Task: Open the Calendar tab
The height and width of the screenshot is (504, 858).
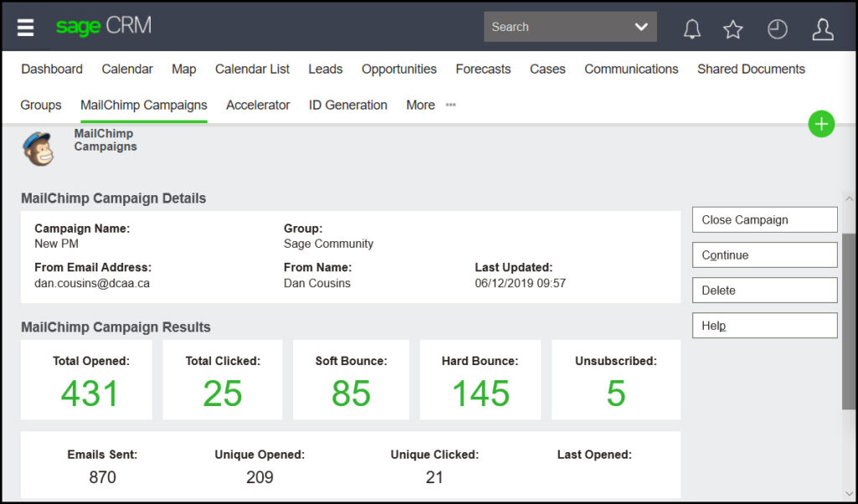Action: point(127,69)
